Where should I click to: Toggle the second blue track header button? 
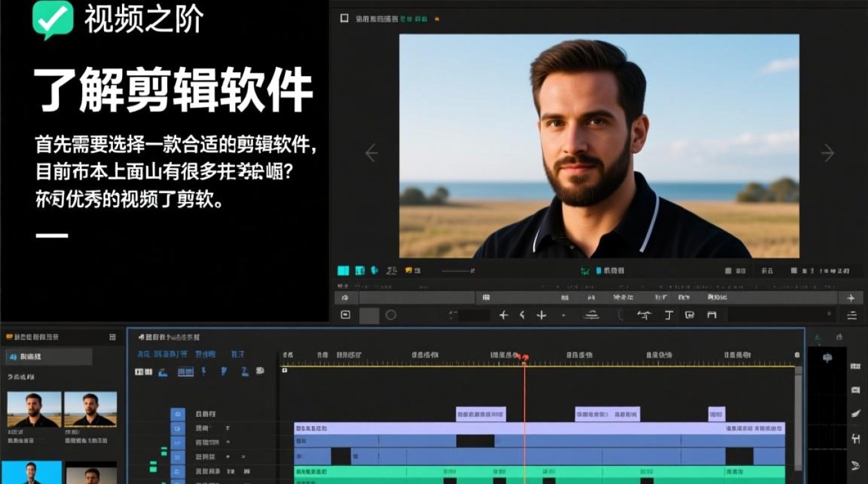click(x=178, y=429)
